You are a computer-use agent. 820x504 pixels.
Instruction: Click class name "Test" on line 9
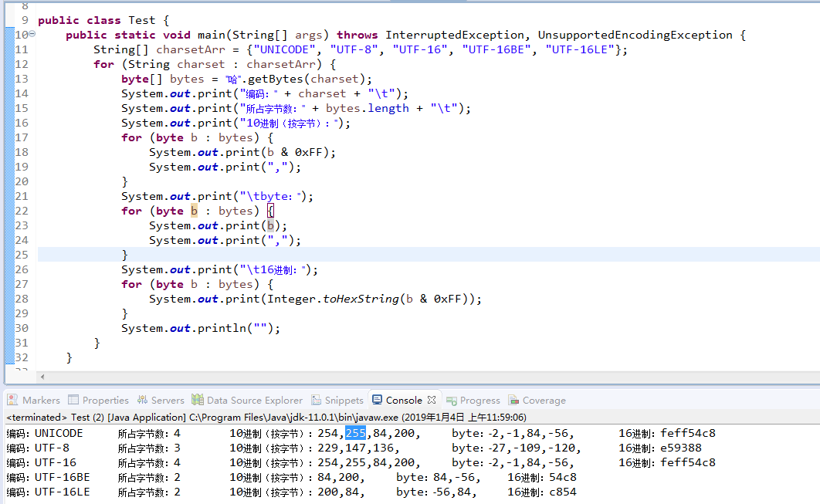pos(142,20)
